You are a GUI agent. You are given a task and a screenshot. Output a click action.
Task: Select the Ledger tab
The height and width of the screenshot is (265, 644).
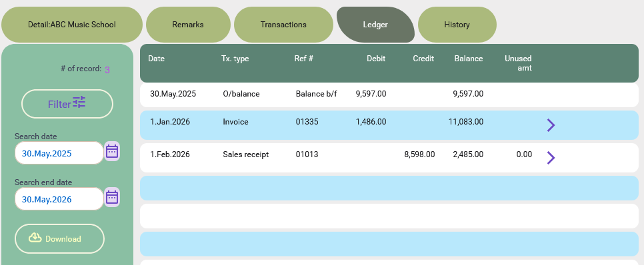click(375, 25)
